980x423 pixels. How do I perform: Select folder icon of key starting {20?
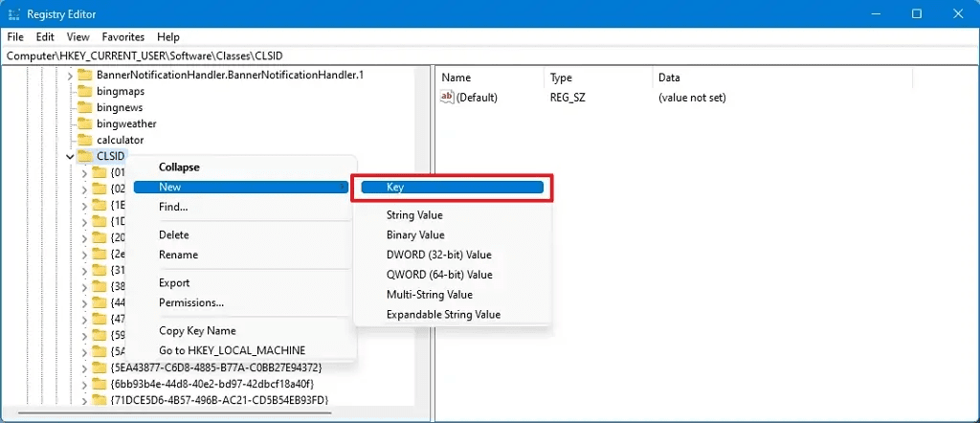99,237
